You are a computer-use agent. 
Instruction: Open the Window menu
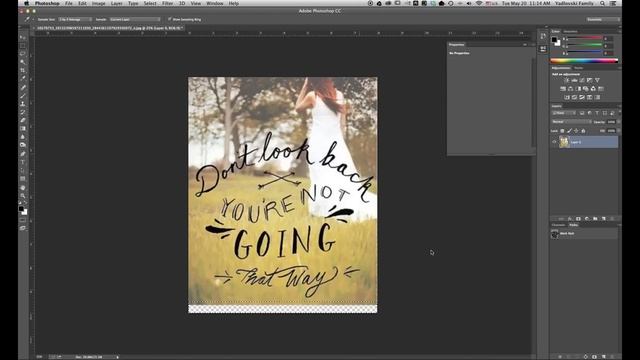point(215,3)
